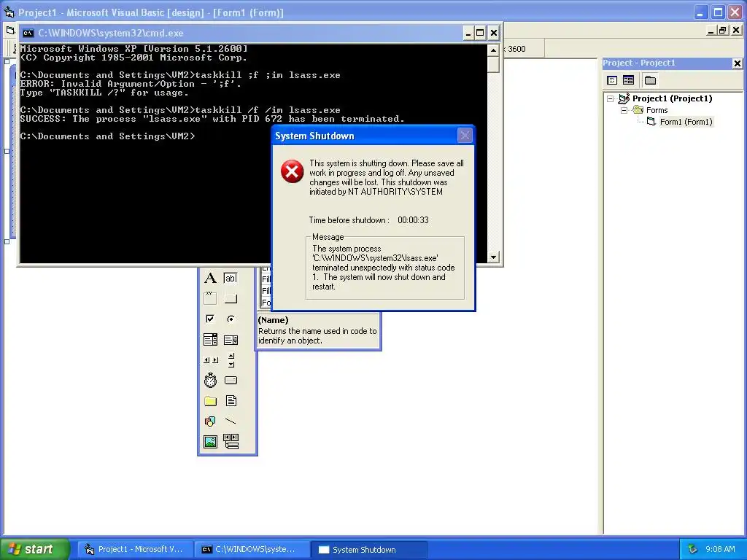Click the System Shutdown dialog close button
The image size is (747, 560).
pos(465,136)
